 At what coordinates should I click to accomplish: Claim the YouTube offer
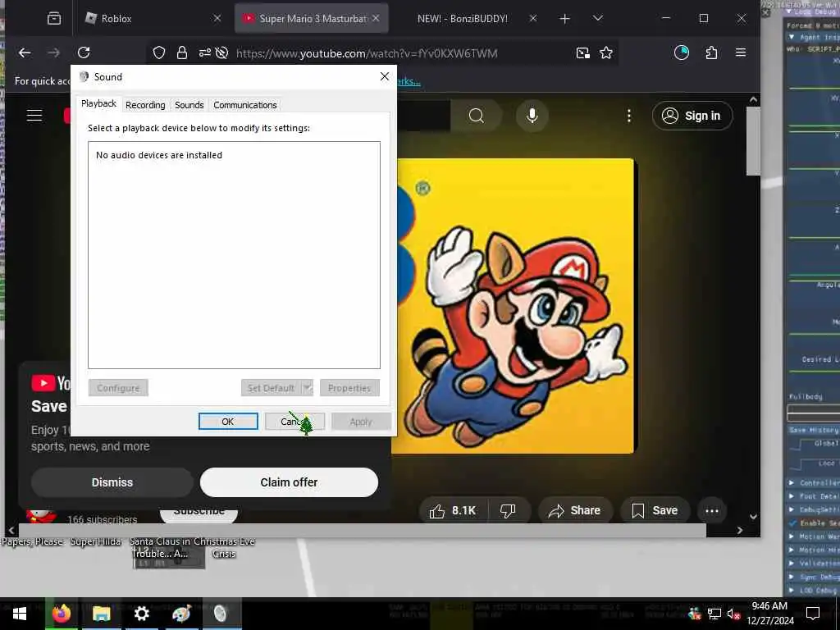(289, 482)
